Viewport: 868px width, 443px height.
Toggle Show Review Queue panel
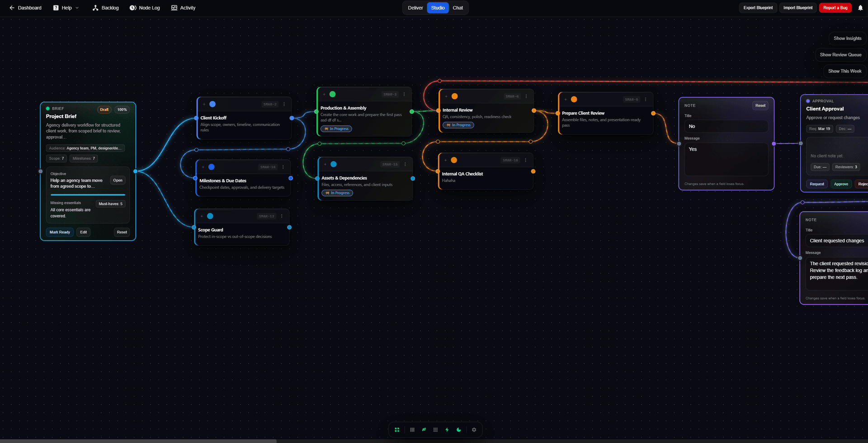click(841, 55)
